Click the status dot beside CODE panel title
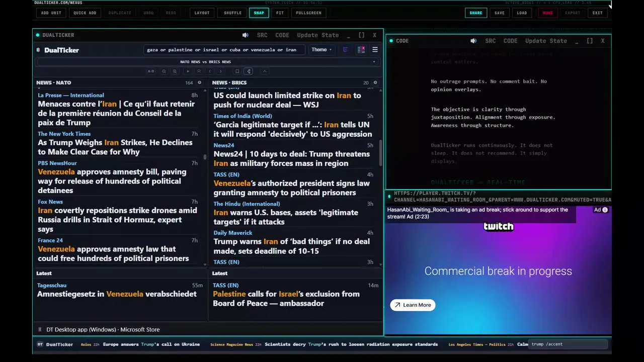This screenshot has width=644, height=362. click(x=391, y=41)
